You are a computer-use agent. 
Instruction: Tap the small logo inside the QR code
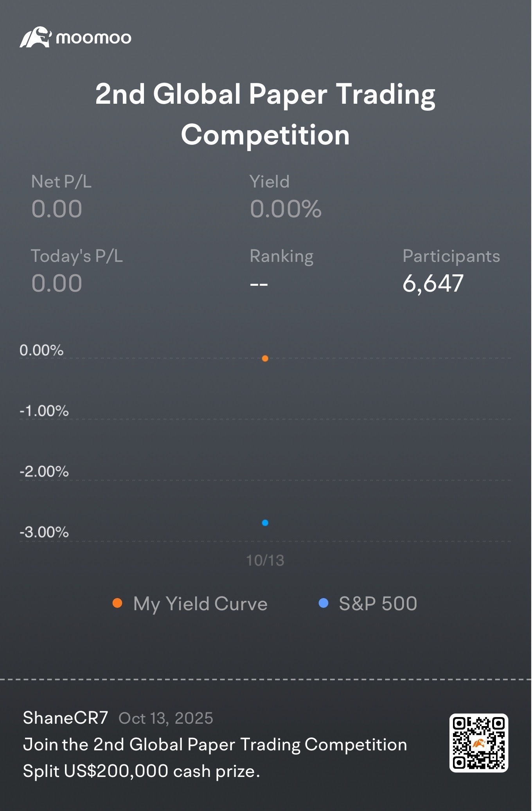click(479, 743)
